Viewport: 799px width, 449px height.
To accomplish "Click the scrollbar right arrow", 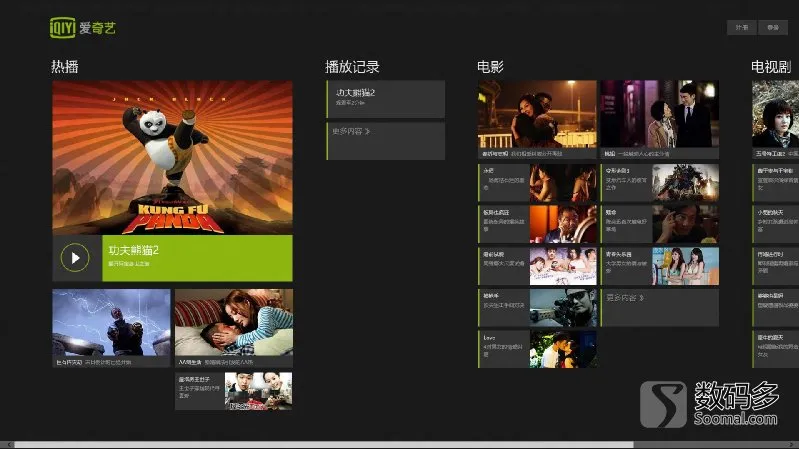I will pos(793,445).
